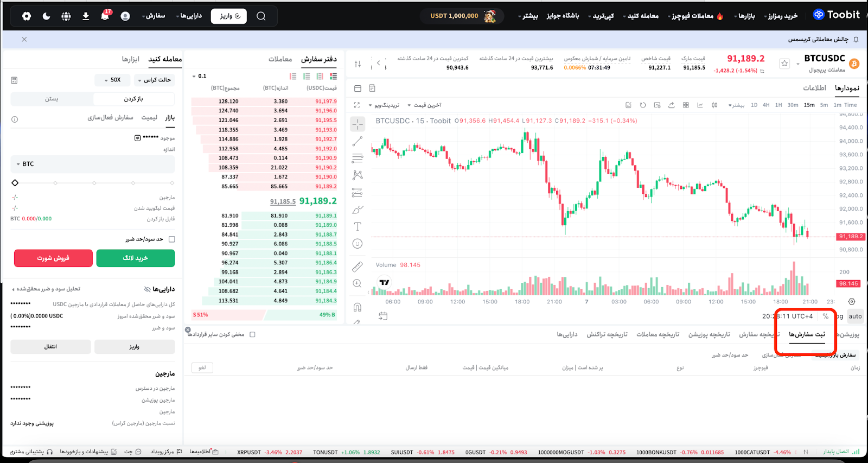Switch to the tools tab in the trading panel
The width and height of the screenshot is (868, 463).
131,59
